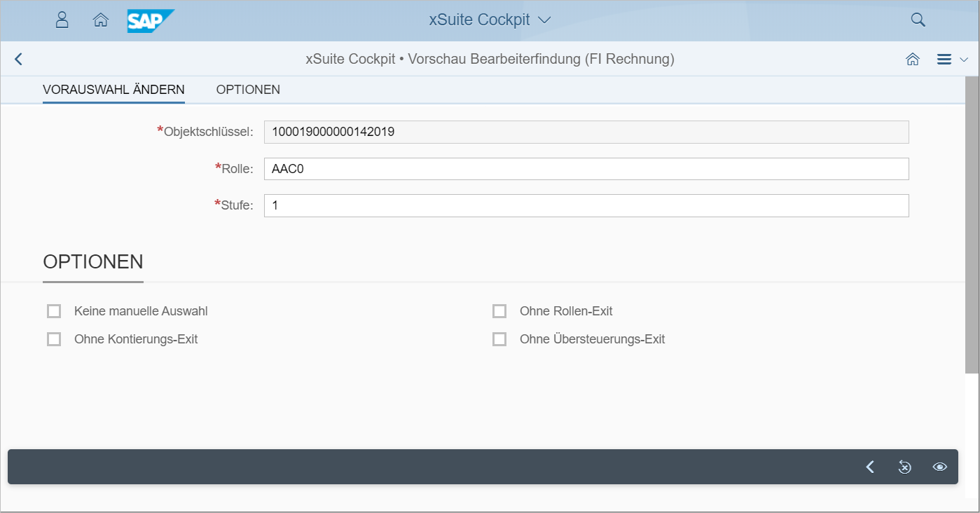This screenshot has height=513, width=980.
Task: Focus the Stufe input field
Action: pyautogui.click(x=586, y=206)
